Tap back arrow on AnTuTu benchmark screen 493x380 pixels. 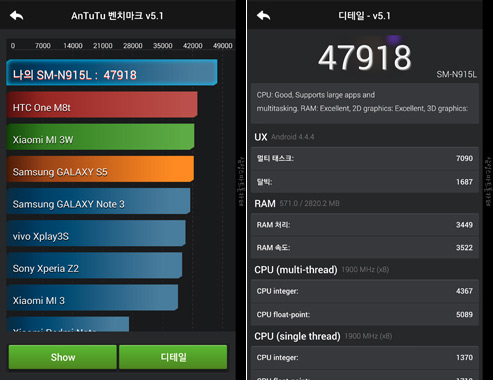point(17,15)
